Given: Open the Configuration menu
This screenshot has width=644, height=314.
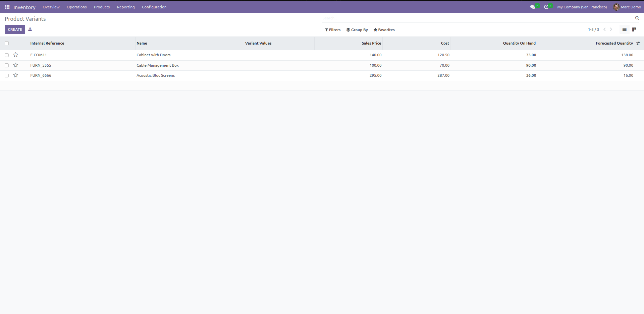Looking at the screenshot, I should coord(154,7).
